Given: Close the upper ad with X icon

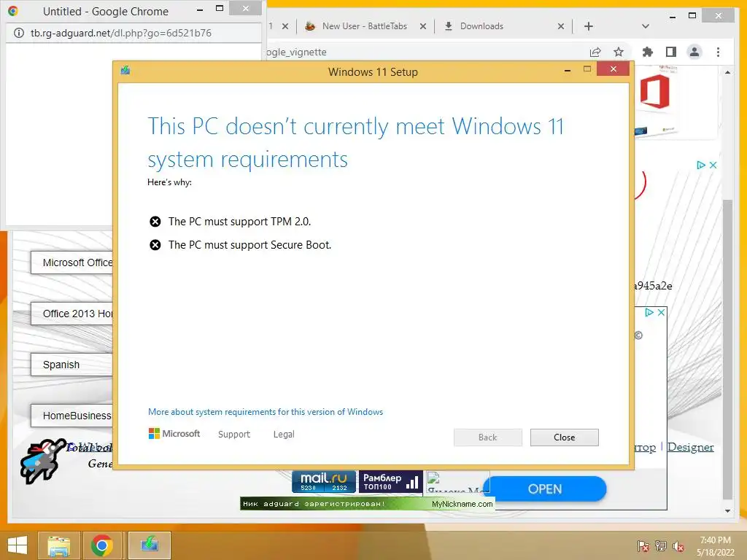Looking at the screenshot, I should click(713, 165).
